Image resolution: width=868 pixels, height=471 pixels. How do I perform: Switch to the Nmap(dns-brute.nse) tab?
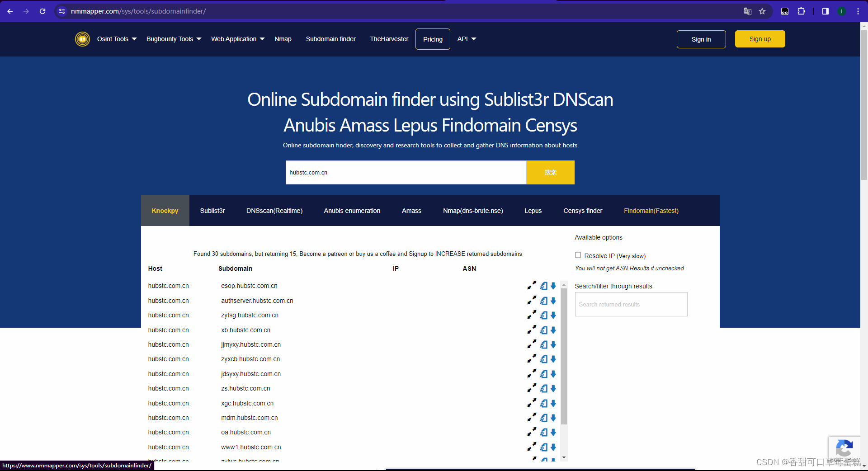click(x=473, y=211)
